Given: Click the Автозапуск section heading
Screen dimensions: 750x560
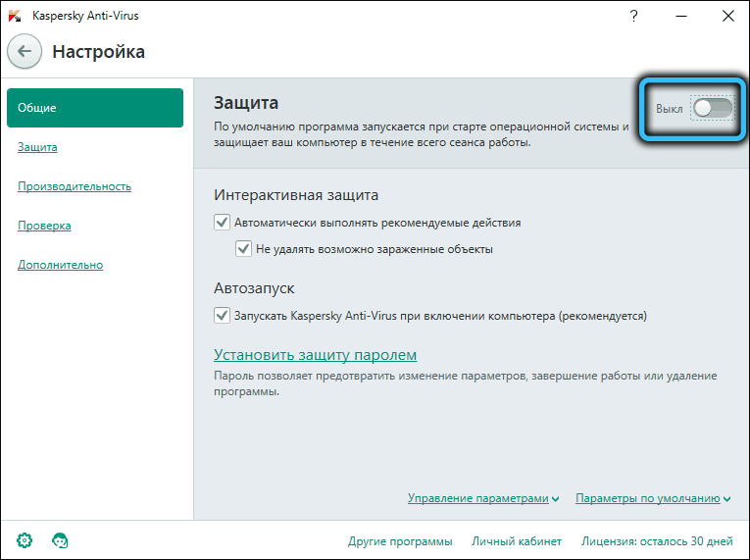Looking at the screenshot, I should click(254, 288).
